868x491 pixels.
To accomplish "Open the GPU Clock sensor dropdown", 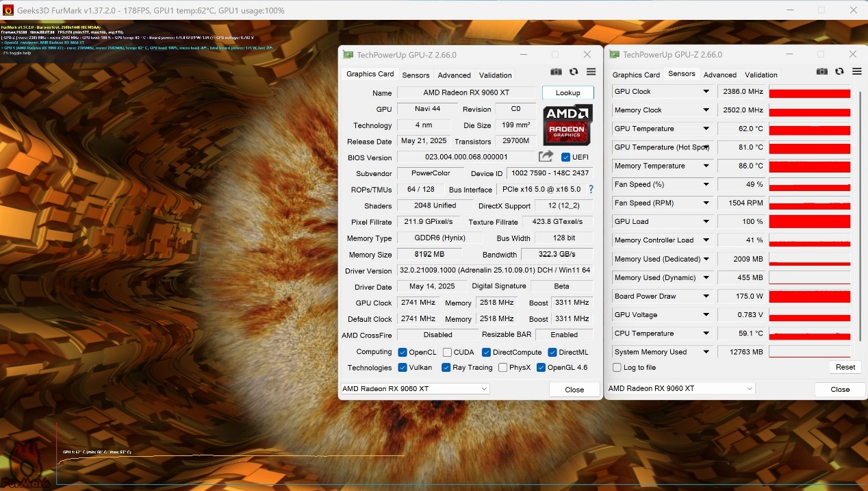I will pos(706,92).
